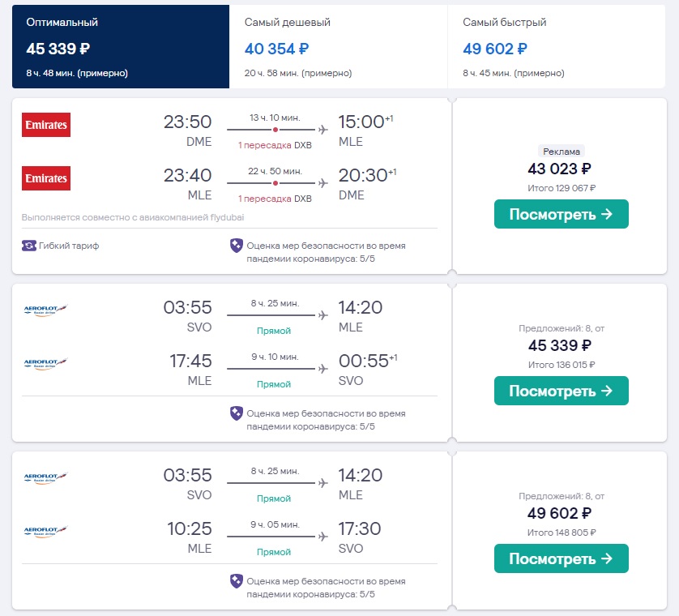Image resolution: width=679 pixels, height=616 pixels.
Task: Click the Emirates logo on outbound flight
Action: point(46,125)
